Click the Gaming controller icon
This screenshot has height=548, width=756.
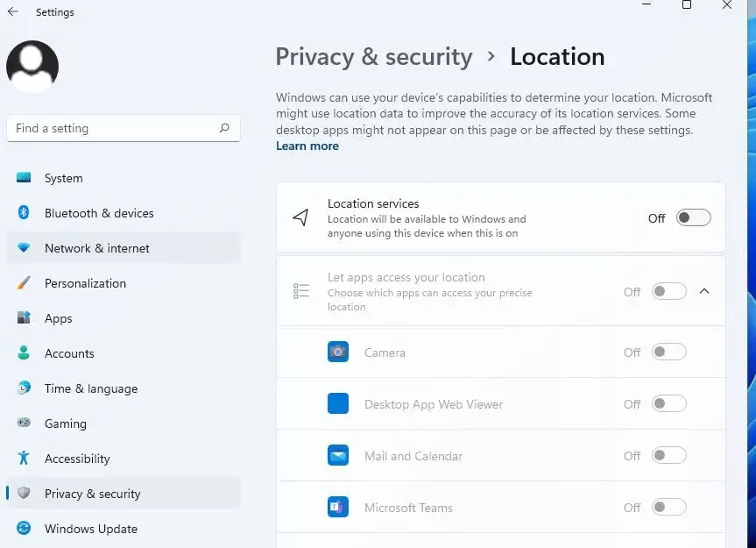(25, 423)
